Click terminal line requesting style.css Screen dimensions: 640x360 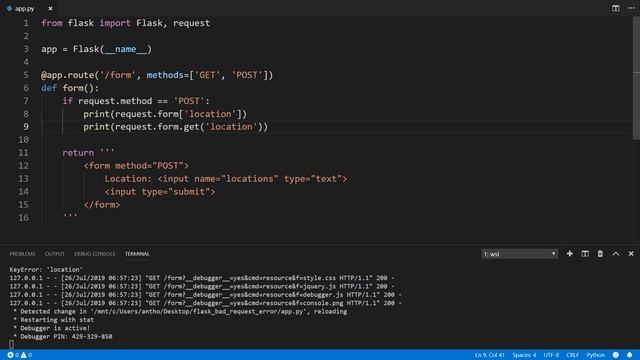[202, 278]
